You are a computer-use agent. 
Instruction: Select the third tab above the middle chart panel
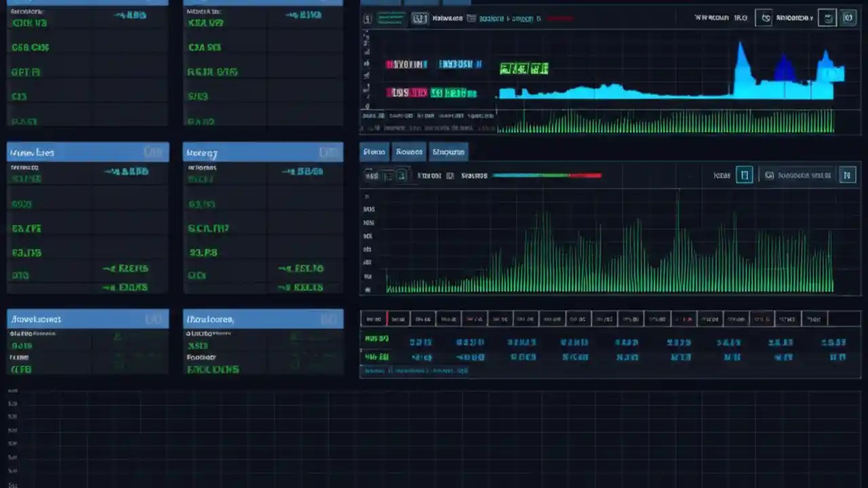tap(448, 151)
